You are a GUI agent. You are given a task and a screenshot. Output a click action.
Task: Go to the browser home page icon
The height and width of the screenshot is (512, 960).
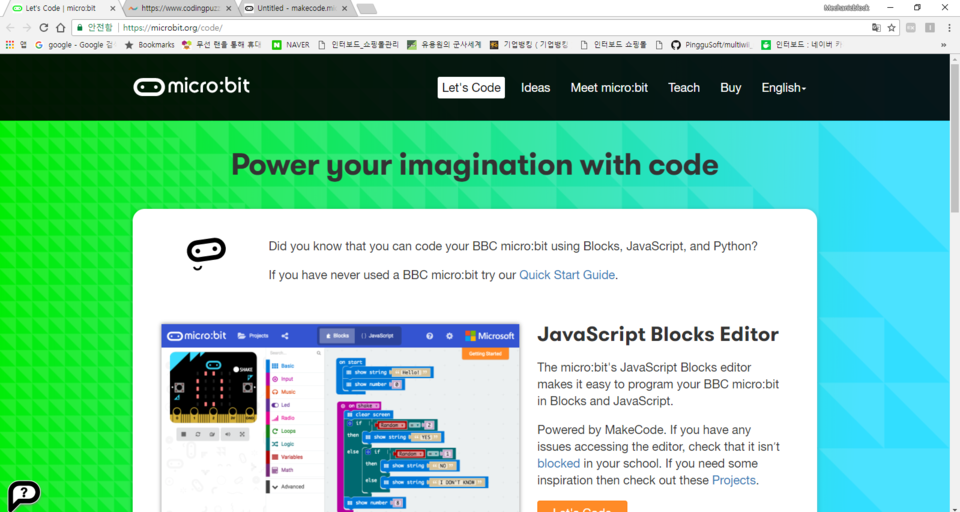pyautogui.click(x=60, y=28)
